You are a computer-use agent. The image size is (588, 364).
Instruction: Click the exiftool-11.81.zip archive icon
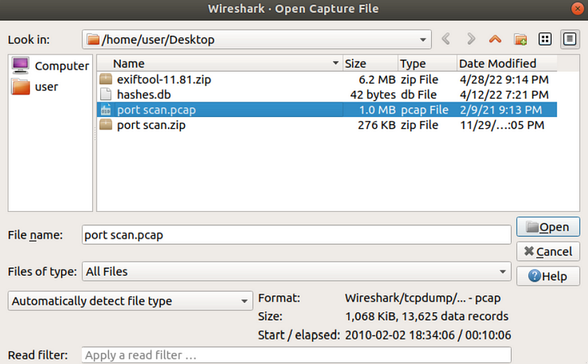click(x=106, y=79)
